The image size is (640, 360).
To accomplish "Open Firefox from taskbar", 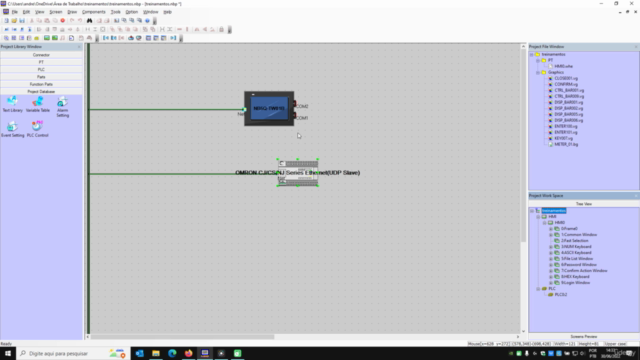I will (x=189, y=353).
